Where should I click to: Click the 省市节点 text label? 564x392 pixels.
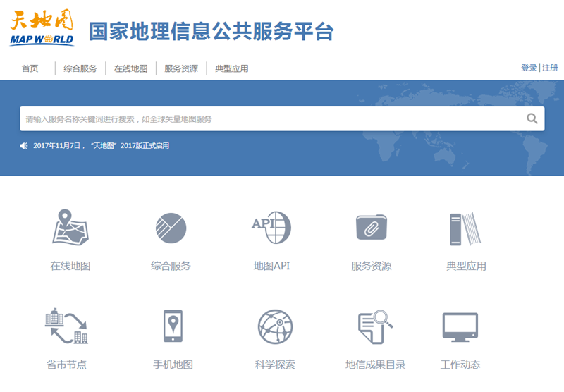coord(66,365)
